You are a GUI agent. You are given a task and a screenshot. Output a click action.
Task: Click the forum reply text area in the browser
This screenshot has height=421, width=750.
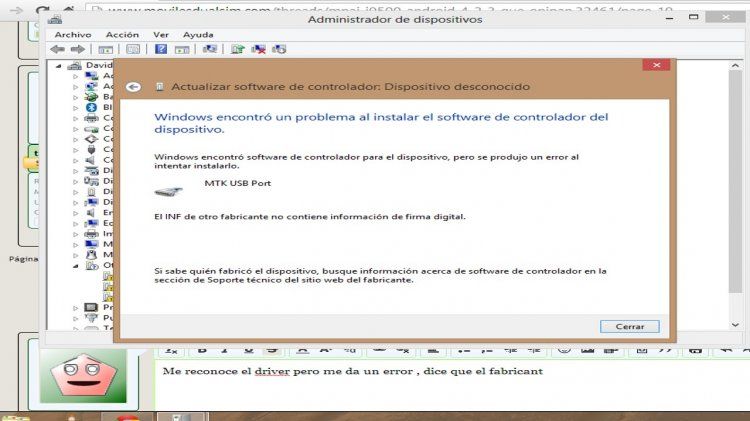(452, 385)
